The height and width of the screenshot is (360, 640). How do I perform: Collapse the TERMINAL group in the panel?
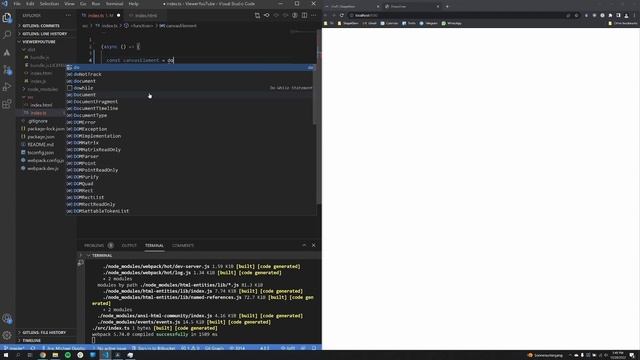102,256
